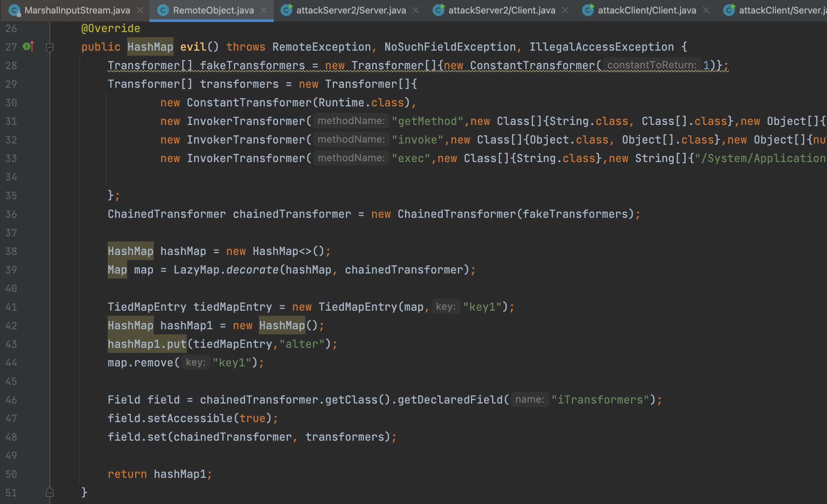Click the "iTransformers" string literal
This screenshot has height=504, width=827.
coord(600,400)
